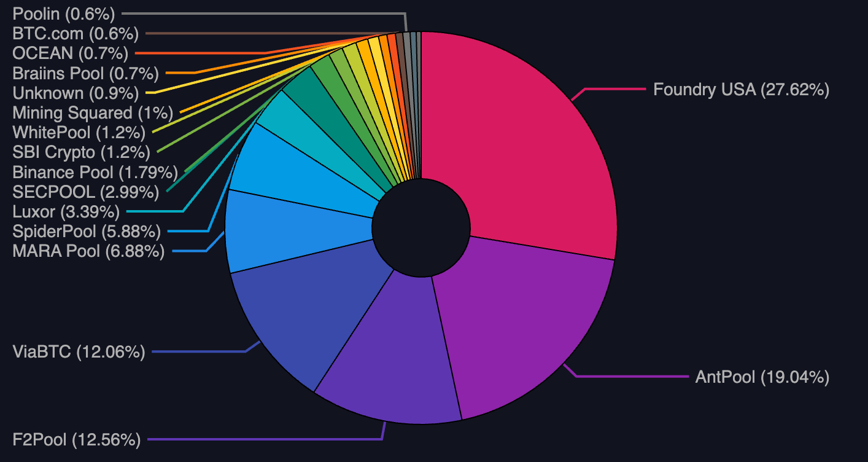Click the Unknown (0.9%) label
The width and height of the screenshot is (868, 462).
click(76, 93)
